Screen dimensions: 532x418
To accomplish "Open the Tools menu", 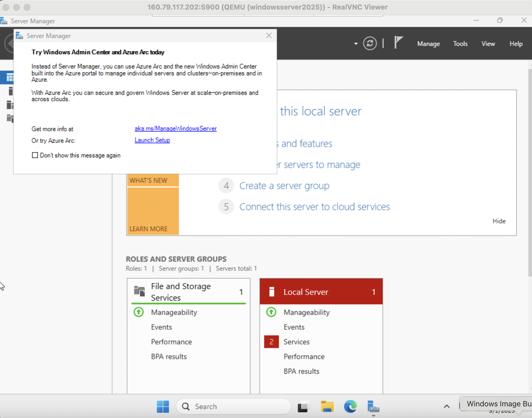I will point(460,44).
